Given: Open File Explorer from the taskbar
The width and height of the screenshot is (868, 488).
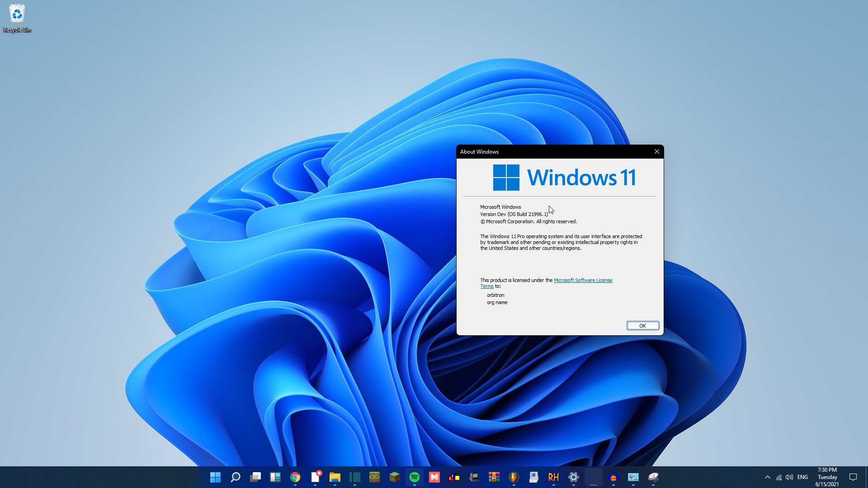Looking at the screenshot, I should click(335, 477).
